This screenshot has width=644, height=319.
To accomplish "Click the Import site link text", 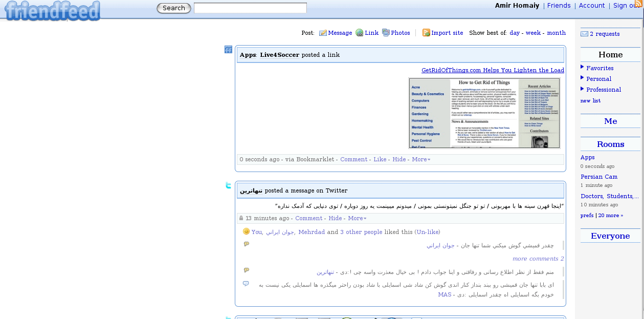I will pos(447,33).
